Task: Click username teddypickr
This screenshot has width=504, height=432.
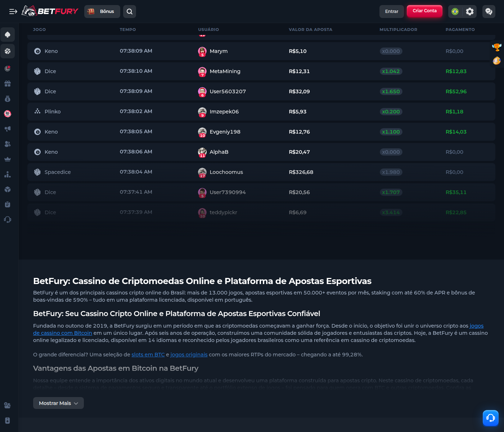Action: (224, 212)
